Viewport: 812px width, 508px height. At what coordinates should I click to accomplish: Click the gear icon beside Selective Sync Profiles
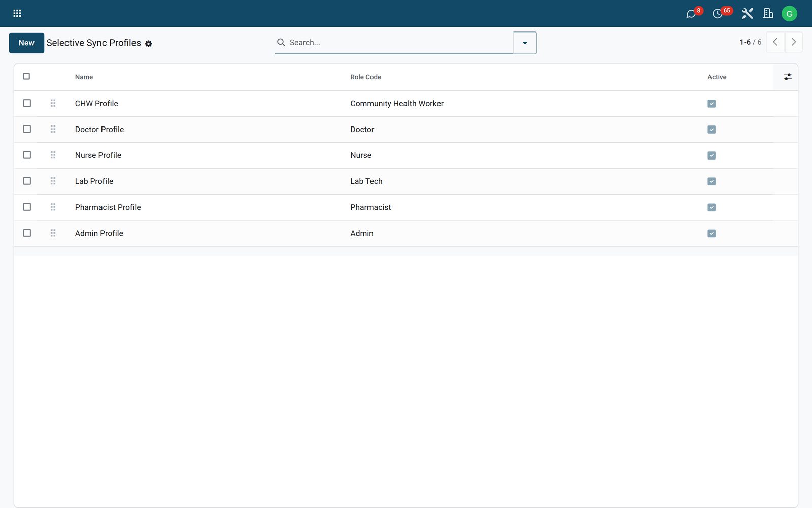(148, 44)
